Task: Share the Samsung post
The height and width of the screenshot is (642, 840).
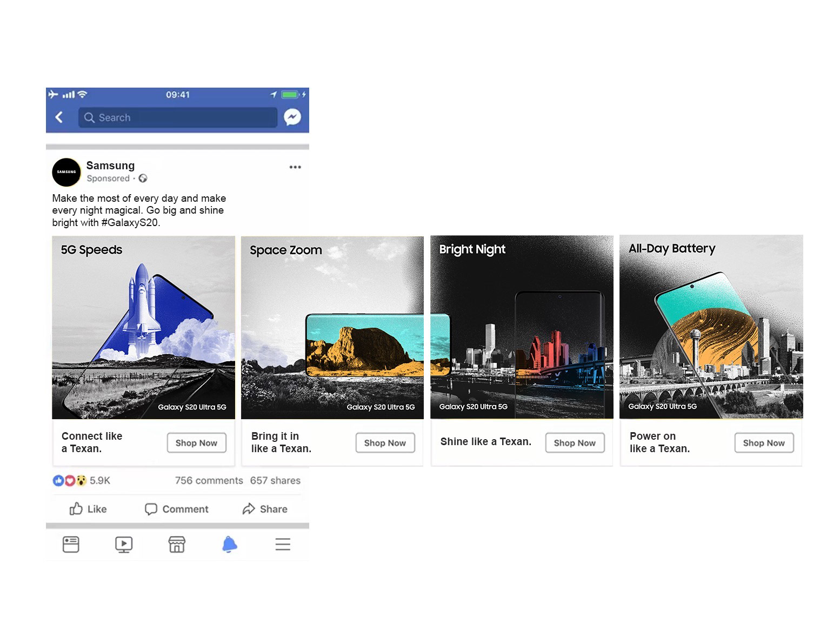Action: [x=265, y=509]
